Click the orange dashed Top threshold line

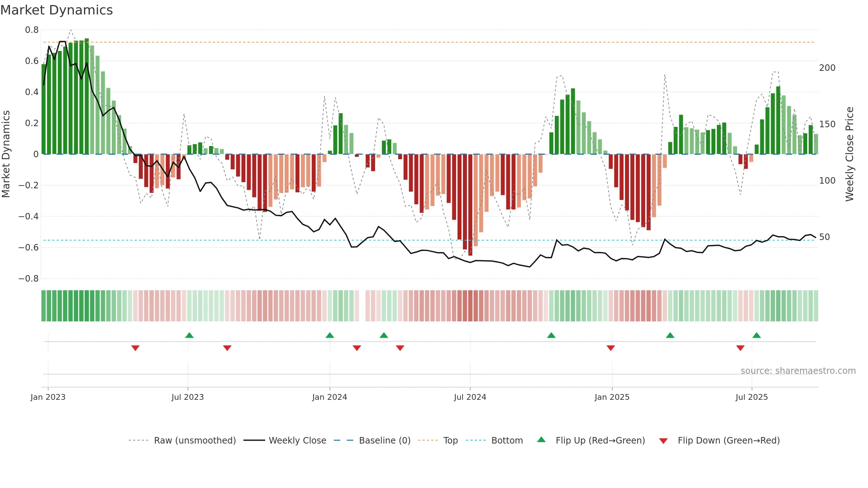(x=429, y=42)
